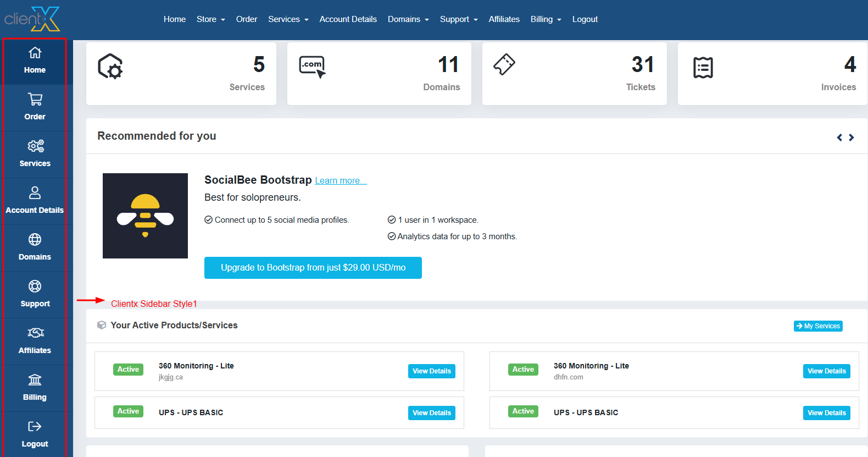Open the Billing dropdown in top navigation
Image resolution: width=868 pixels, height=457 pixels.
tap(546, 19)
